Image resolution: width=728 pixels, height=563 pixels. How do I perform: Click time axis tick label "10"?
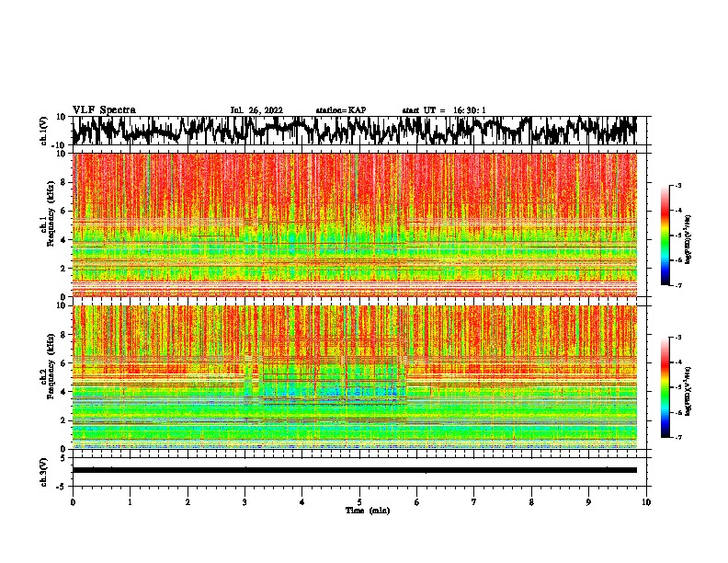(x=646, y=502)
